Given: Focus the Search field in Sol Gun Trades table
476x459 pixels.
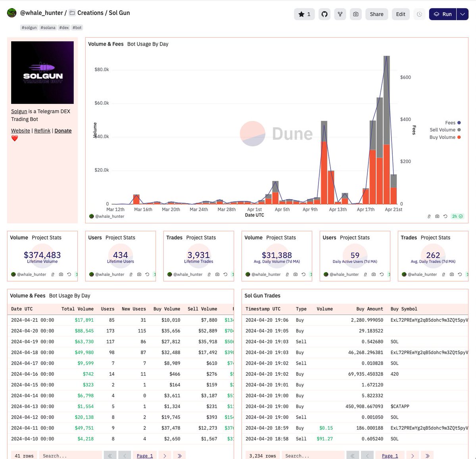Looking at the screenshot, I should 313,456.
